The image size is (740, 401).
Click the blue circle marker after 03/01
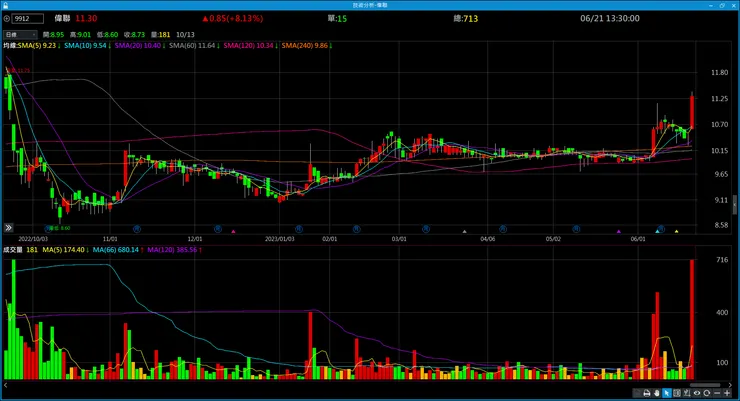tap(426, 229)
